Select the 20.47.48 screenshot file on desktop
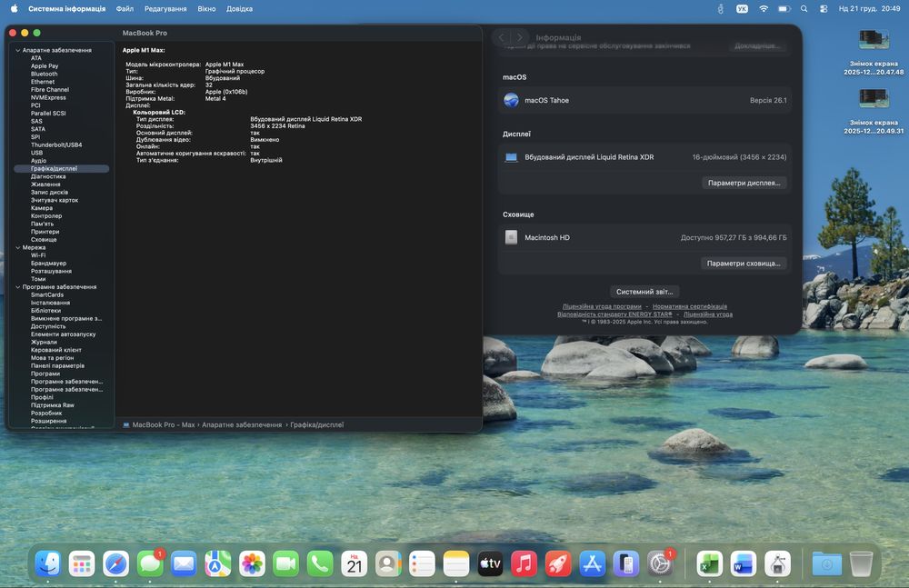This screenshot has height=588, width=909. pos(874,41)
